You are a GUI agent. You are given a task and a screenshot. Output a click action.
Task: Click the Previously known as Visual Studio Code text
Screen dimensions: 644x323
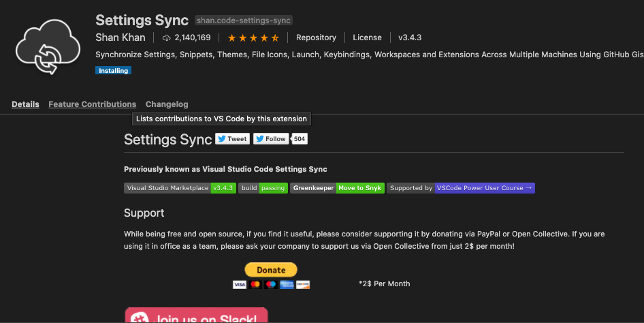225,169
